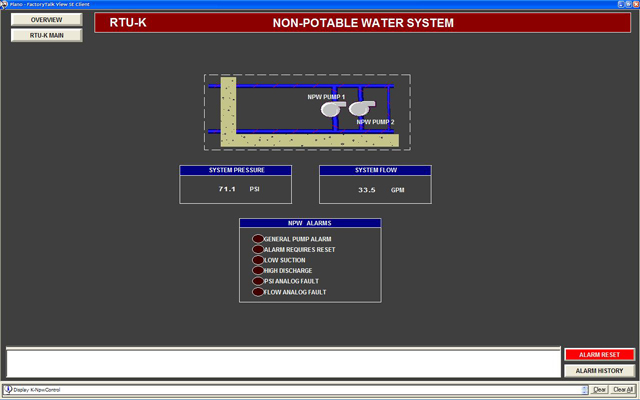Click the Alarm Requires Reset indicator light
Image resolution: width=640 pixels, height=400 pixels.
(257, 250)
